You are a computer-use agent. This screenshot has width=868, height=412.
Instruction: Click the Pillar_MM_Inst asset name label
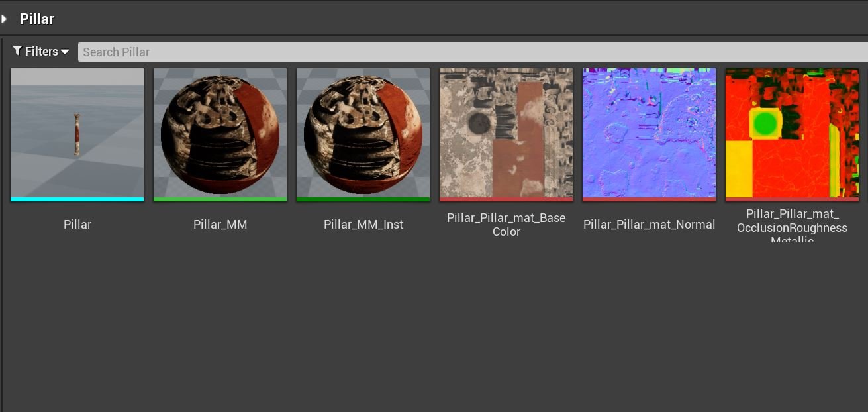pyautogui.click(x=363, y=224)
